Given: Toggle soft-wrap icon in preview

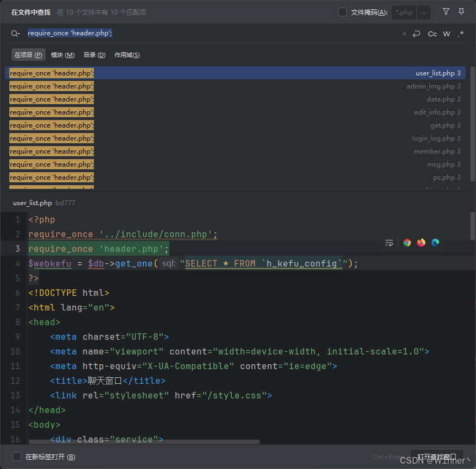Looking at the screenshot, I should (x=389, y=243).
